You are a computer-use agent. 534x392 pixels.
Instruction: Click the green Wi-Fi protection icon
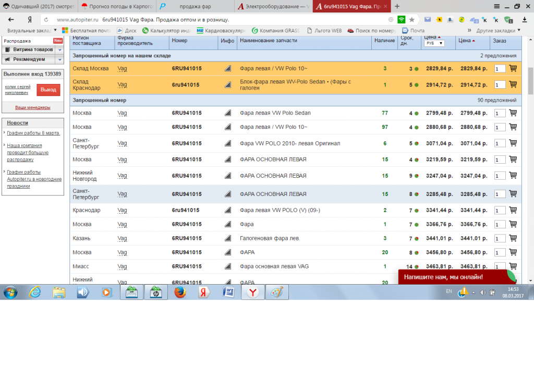point(402,20)
